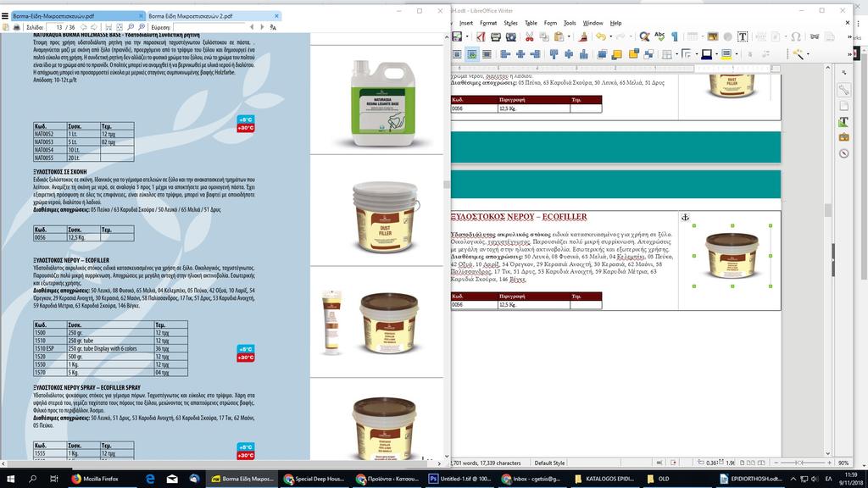Click the Insert Image icon
The width and height of the screenshot is (868, 488).
[712, 36]
